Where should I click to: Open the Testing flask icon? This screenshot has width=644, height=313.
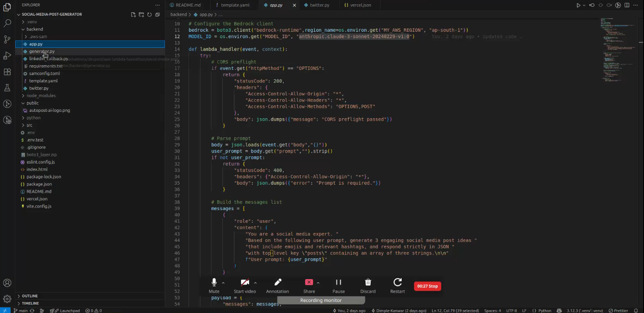pos(7,88)
